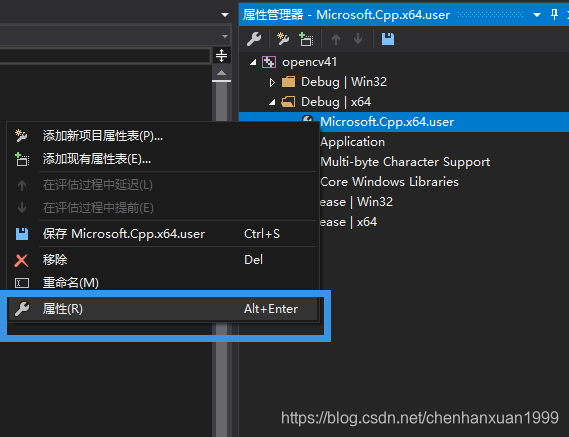Viewport: 569px width, 437px height.
Task: Select the opencv41 project icon
Action: point(269,62)
